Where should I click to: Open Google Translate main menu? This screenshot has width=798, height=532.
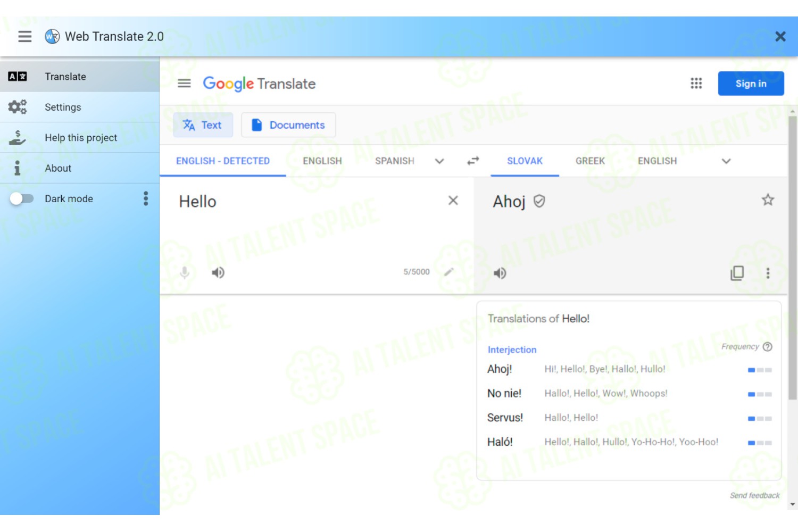[x=184, y=84]
